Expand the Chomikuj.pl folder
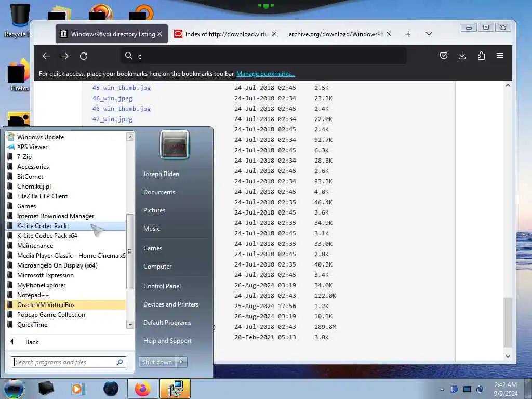Viewport: 532px width, 399px height. [66, 187]
